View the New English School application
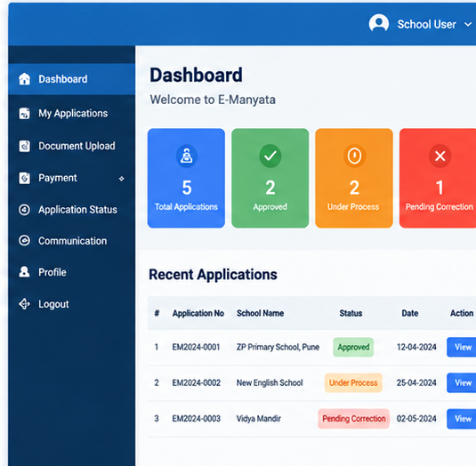 [x=462, y=383]
